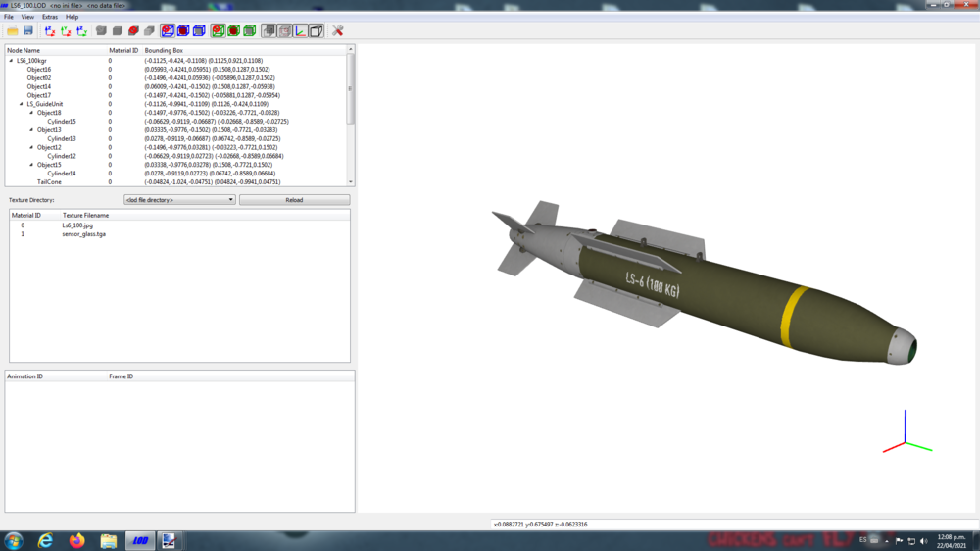Click the save disk icon
The width and height of the screenshot is (980, 551).
tap(28, 30)
